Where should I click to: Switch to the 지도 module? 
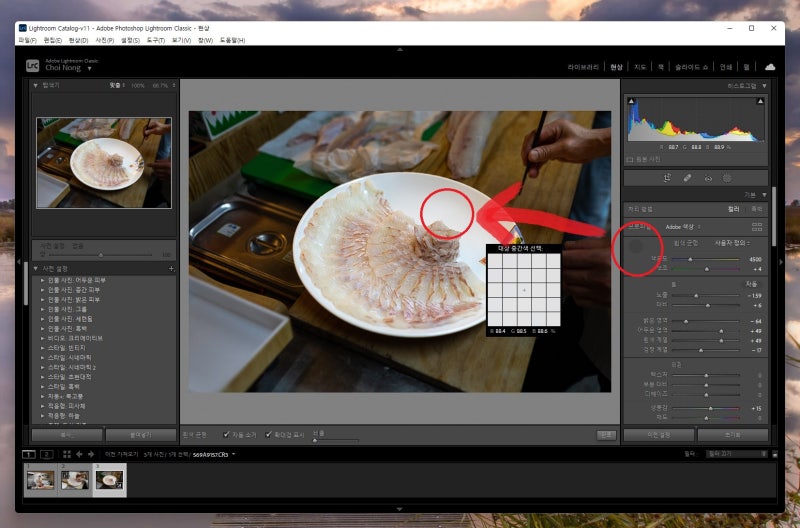(640, 67)
